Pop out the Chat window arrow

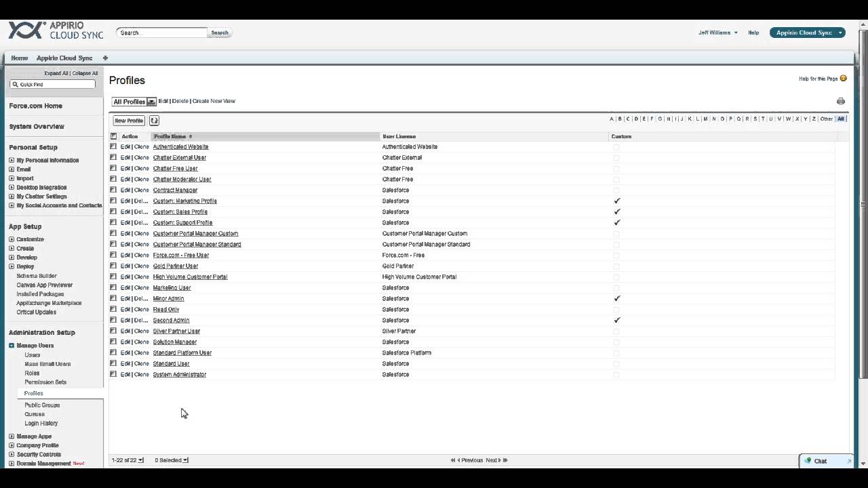point(849,461)
